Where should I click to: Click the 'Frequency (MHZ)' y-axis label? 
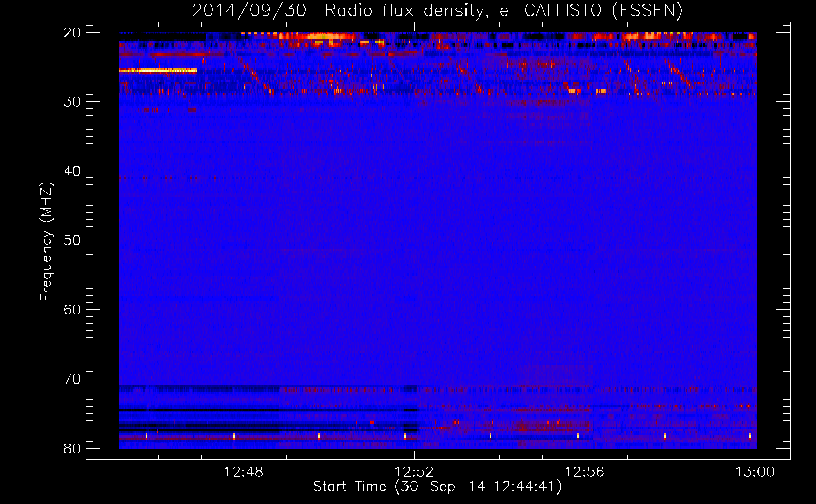tap(46, 242)
